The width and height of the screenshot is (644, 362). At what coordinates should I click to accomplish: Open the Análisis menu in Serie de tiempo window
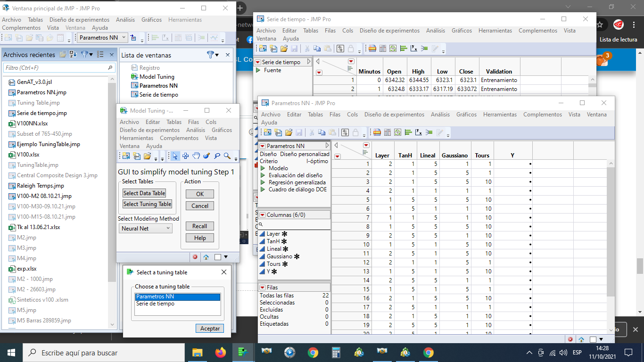[x=435, y=31]
